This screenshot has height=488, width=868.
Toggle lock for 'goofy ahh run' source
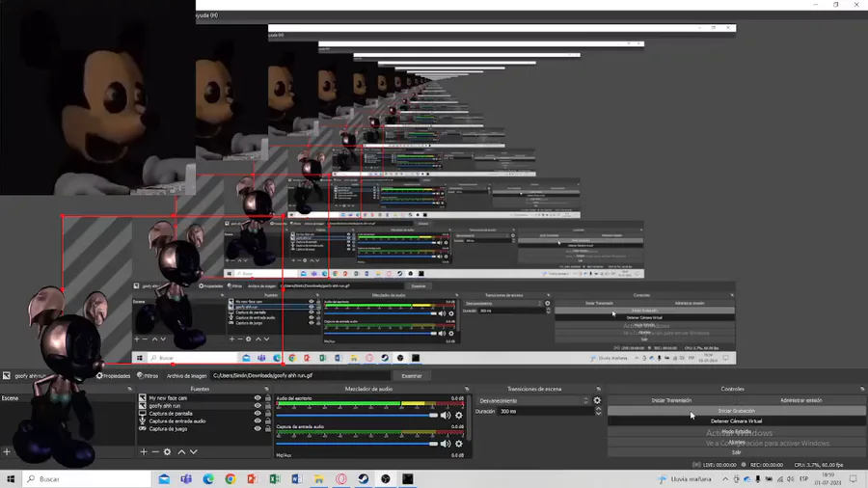click(268, 406)
